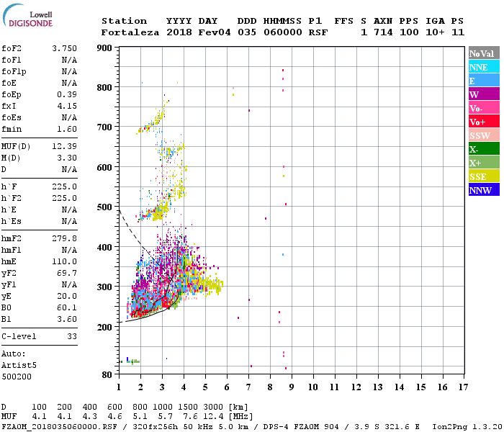Click the MUF(D) value 12.39
The width and height of the screenshot is (504, 432).
[64, 146]
